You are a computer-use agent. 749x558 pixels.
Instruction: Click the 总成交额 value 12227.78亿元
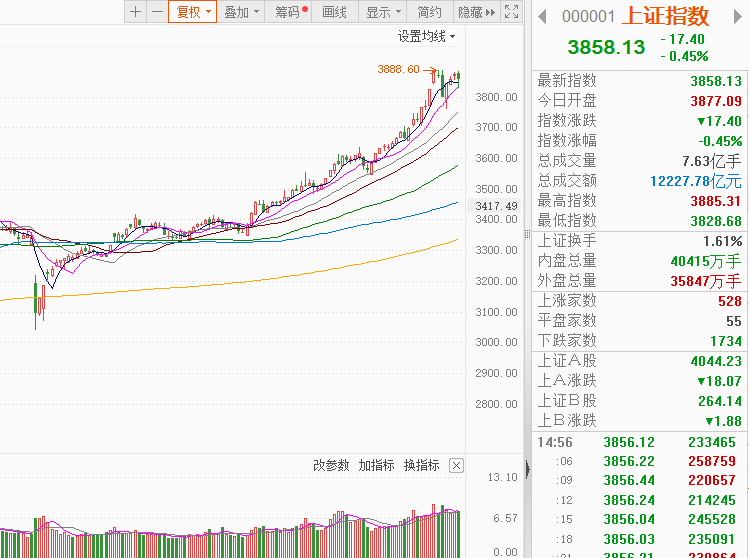click(x=696, y=181)
